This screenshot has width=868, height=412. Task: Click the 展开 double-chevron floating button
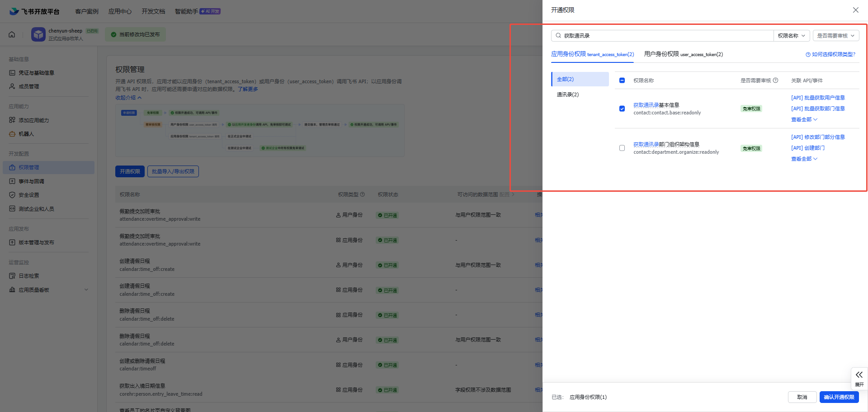pos(859,379)
